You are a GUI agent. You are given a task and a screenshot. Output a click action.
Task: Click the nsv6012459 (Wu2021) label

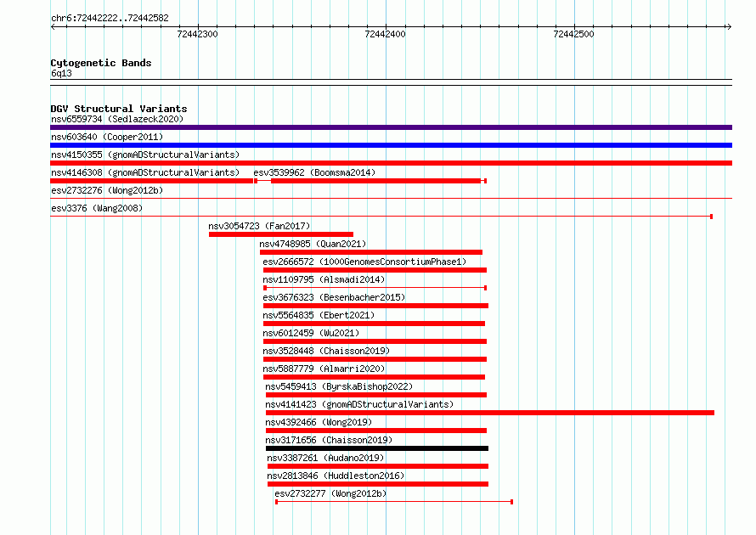click(311, 333)
